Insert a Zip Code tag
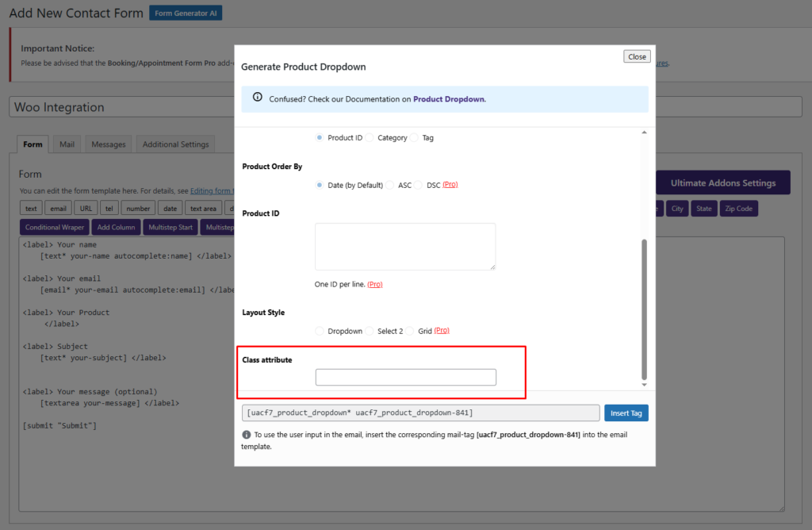 (x=738, y=208)
